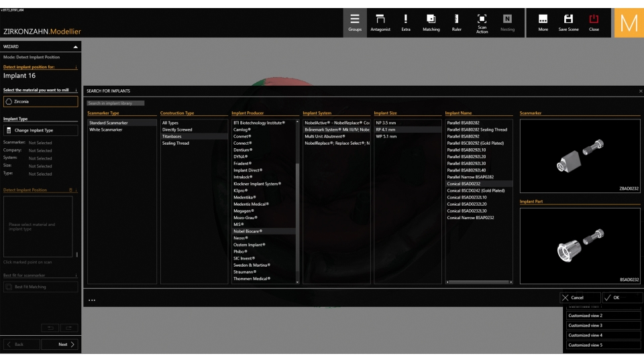Screen dimensions: 644x362
Task: Switch to Customized view 3
Action: click(x=602, y=326)
